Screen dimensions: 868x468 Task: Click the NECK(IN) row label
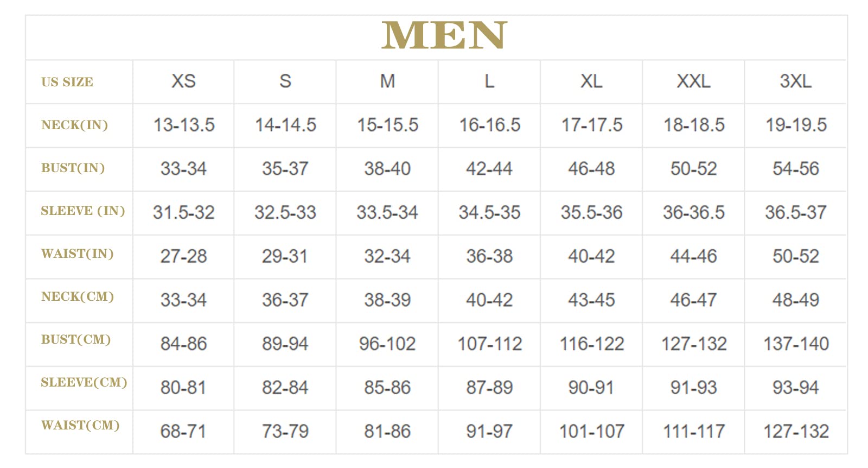(x=74, y=125)
